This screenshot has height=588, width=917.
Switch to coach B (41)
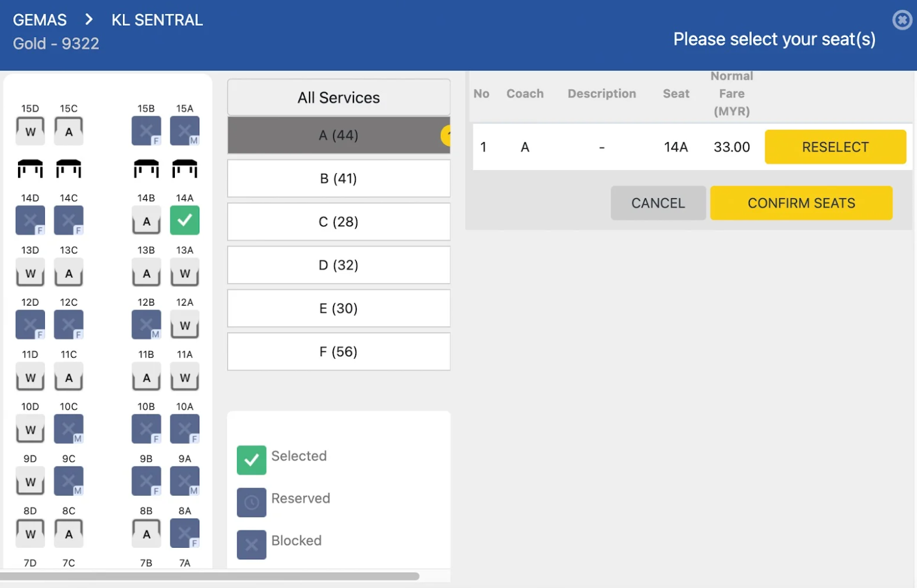pyautogui.click(x=338, y=178)
